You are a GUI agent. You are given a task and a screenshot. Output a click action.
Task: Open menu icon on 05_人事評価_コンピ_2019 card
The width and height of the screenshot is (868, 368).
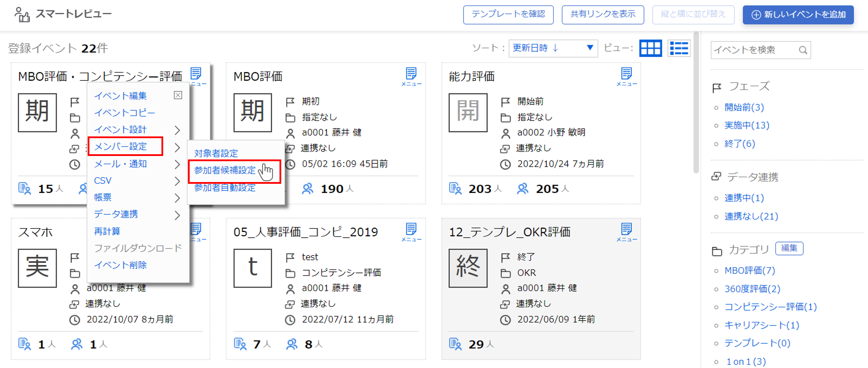coord(411,232)
